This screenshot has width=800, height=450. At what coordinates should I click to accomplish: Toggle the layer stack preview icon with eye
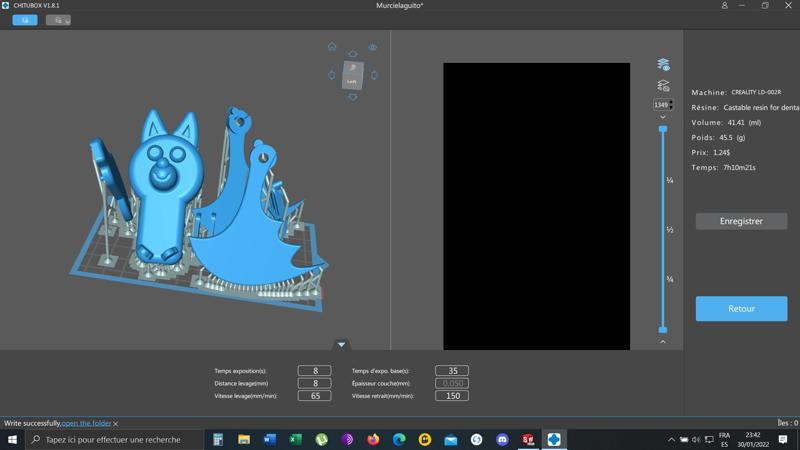(x=663, y=64)
